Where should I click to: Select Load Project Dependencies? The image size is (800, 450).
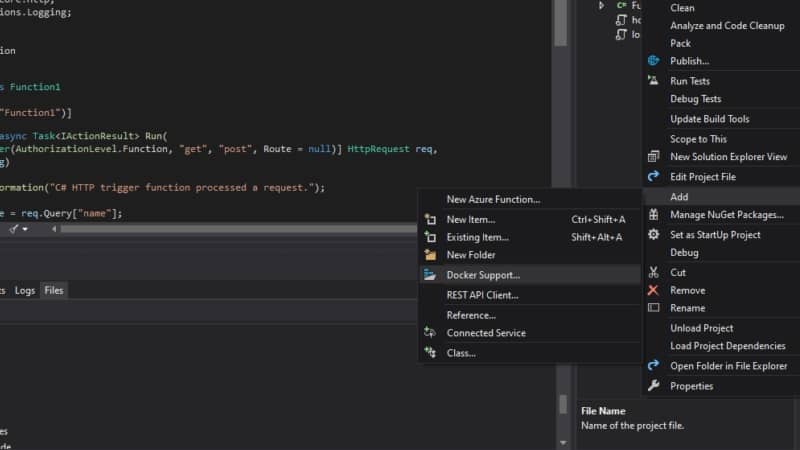[x=728, y=346]
